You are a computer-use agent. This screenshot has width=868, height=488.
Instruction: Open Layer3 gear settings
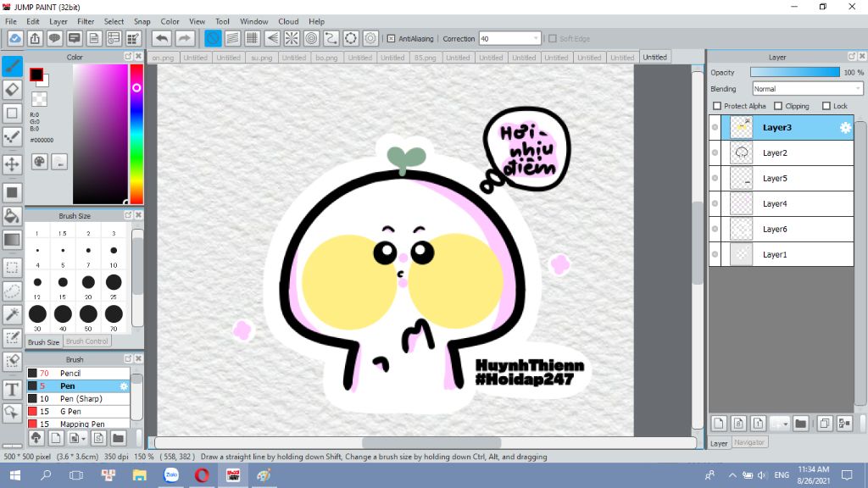coord(845,128)
